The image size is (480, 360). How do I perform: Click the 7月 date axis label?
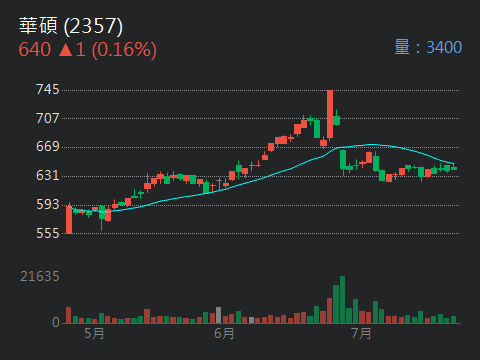[x=361, y=334]
